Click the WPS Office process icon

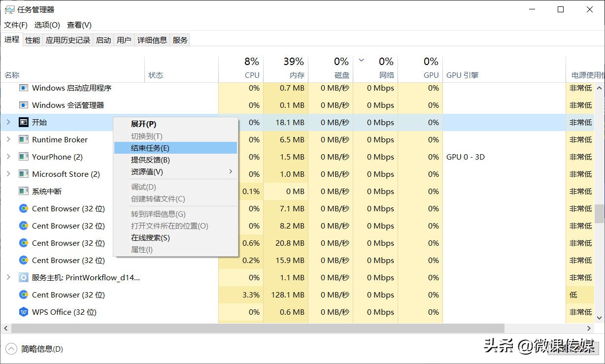coord(23,312)
